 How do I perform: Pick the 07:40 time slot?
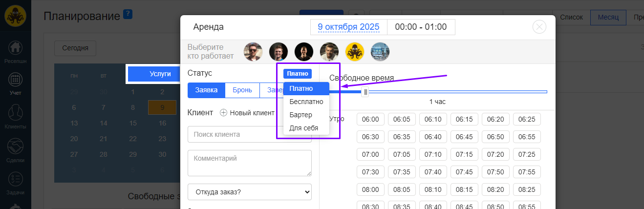433,172
